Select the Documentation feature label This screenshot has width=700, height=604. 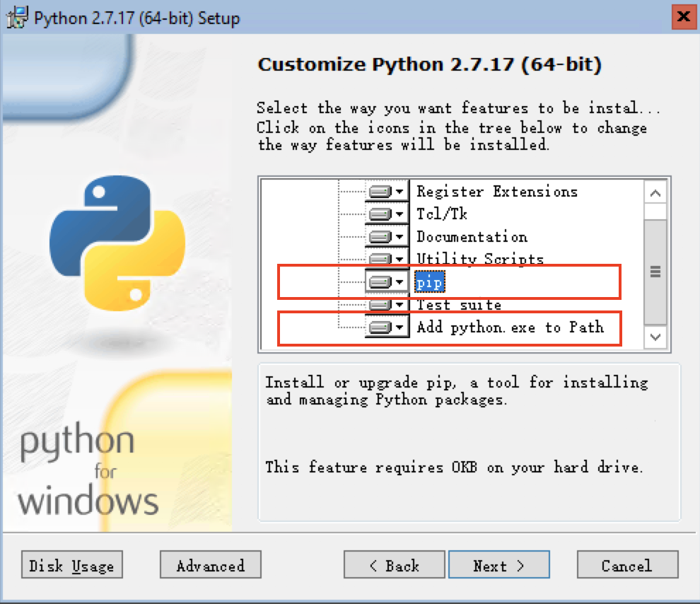(472, 237)
